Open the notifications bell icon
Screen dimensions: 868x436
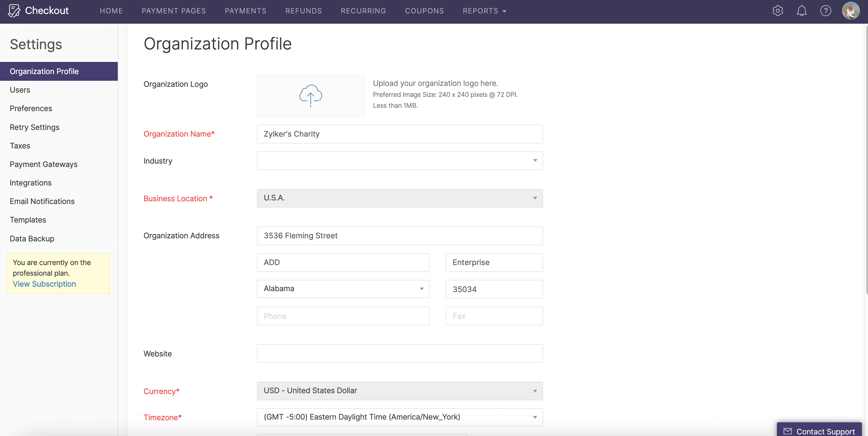(802, 11)
